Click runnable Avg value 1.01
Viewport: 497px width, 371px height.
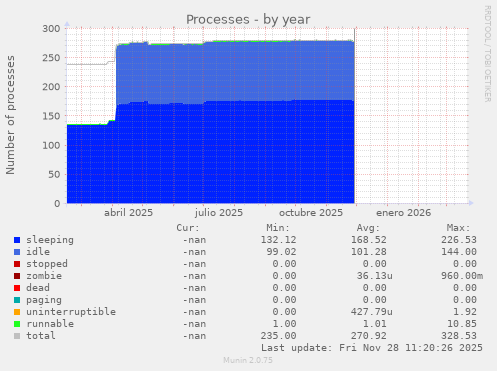(375, 324)
